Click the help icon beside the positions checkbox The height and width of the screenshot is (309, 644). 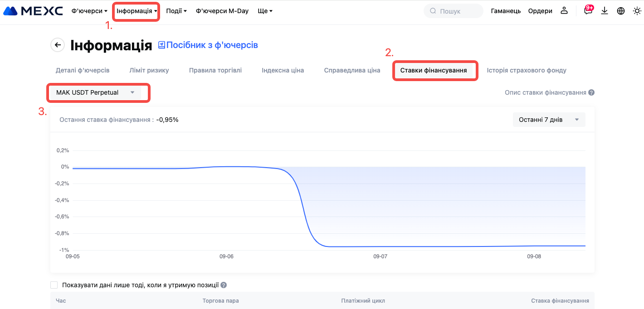[x=223, y=285]
